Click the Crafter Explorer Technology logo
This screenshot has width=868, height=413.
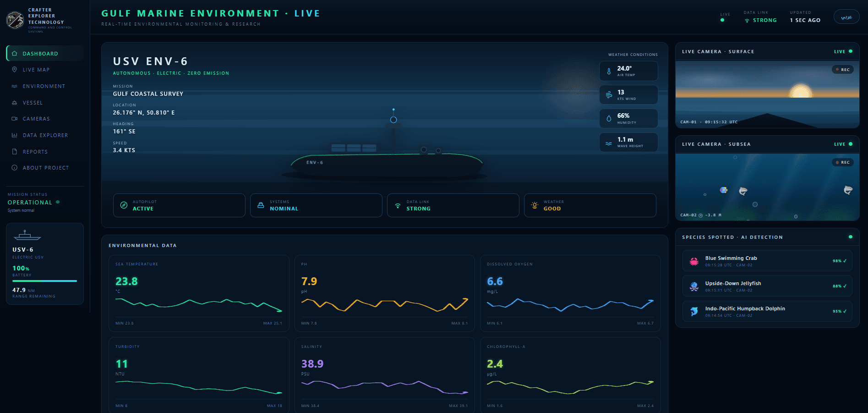click(x=15, y=20)
